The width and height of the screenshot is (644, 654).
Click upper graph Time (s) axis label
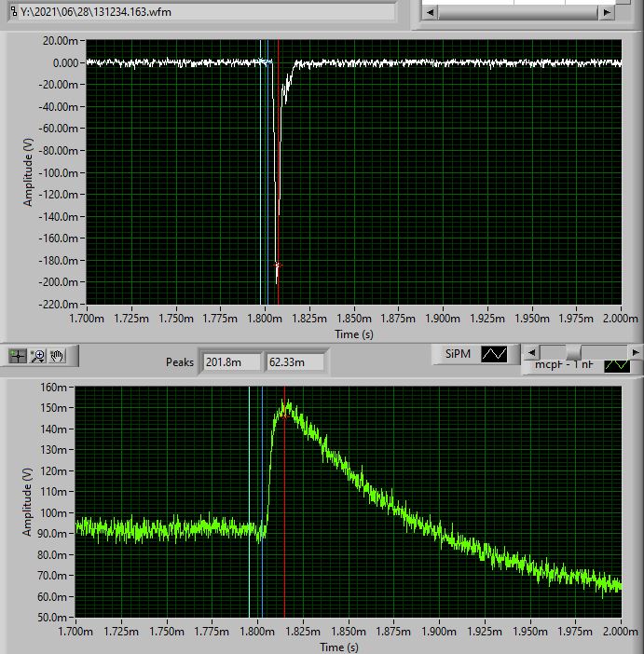click(x=354, y=334)
